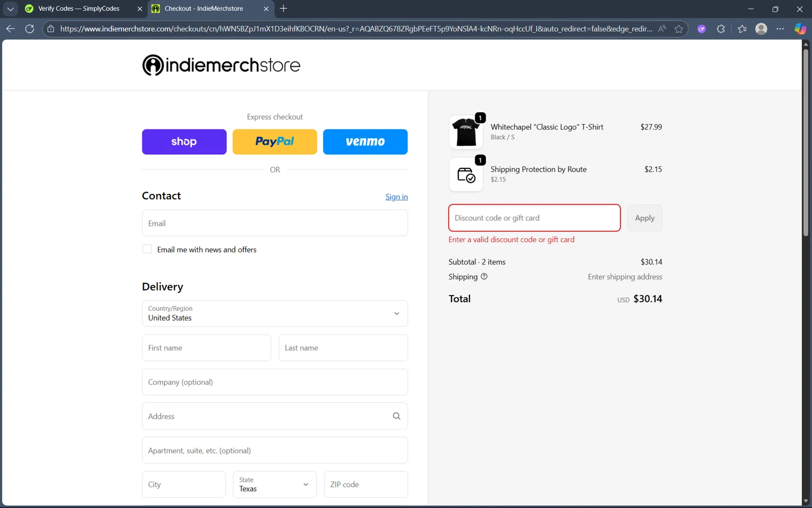Focus the ZIP code field
This screenshot has height=508, width=812.
coord(366,484)
